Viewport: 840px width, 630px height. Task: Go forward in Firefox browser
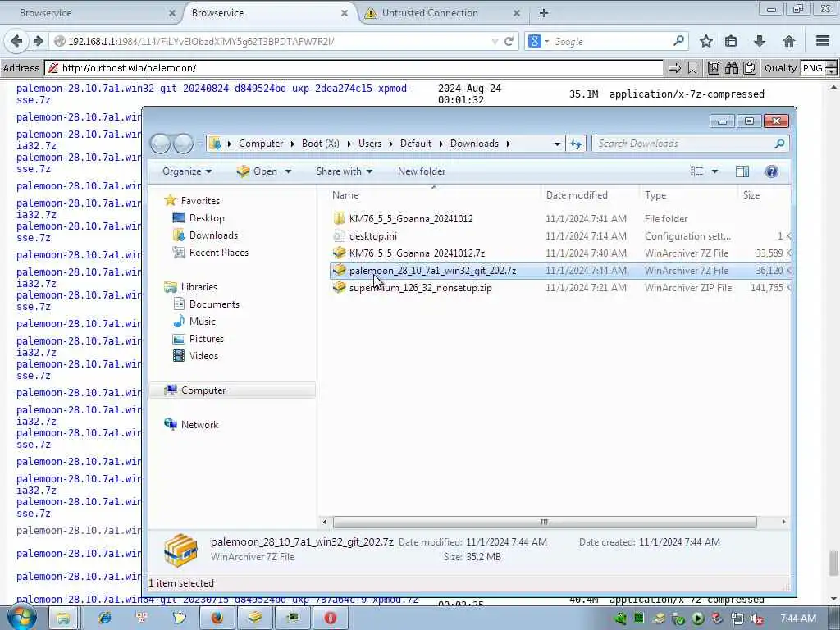[x=38, y=41]
